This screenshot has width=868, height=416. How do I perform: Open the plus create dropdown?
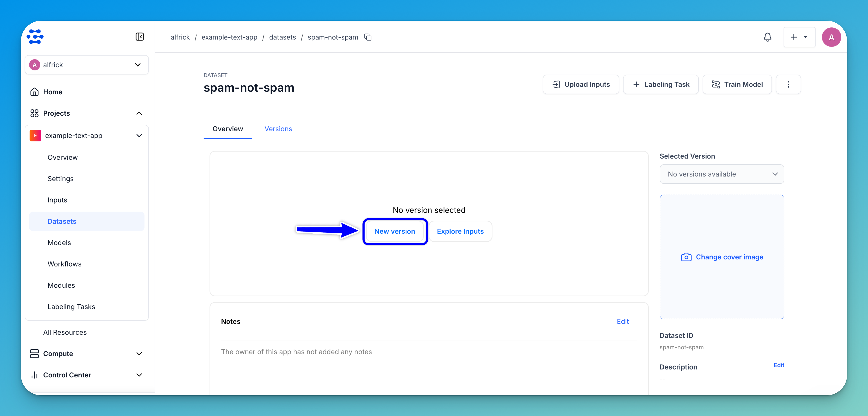tap(799, 37)
